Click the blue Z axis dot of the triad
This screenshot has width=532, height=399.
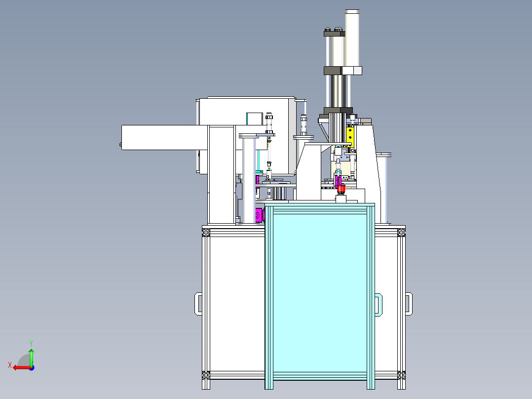[x=32, y=368]
